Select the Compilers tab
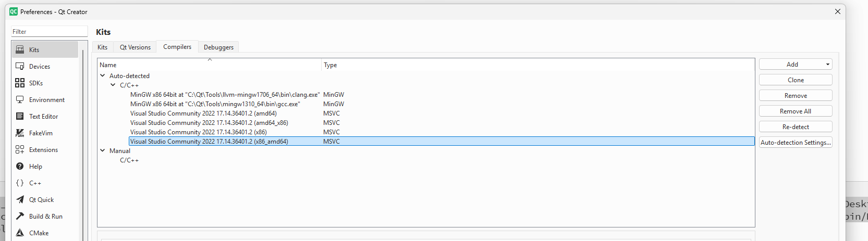Screen dimensions: 868x241 [177, 47]
